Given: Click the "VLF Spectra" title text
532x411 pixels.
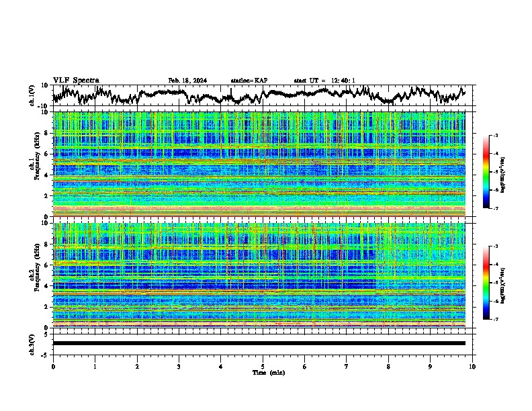Looking at the screenshot, I should (x=76, y=81).
